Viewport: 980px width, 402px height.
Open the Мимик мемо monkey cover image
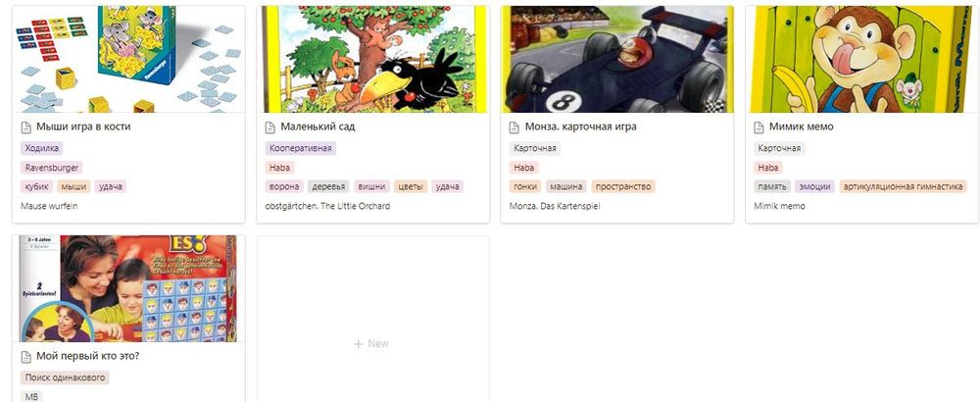861,60
